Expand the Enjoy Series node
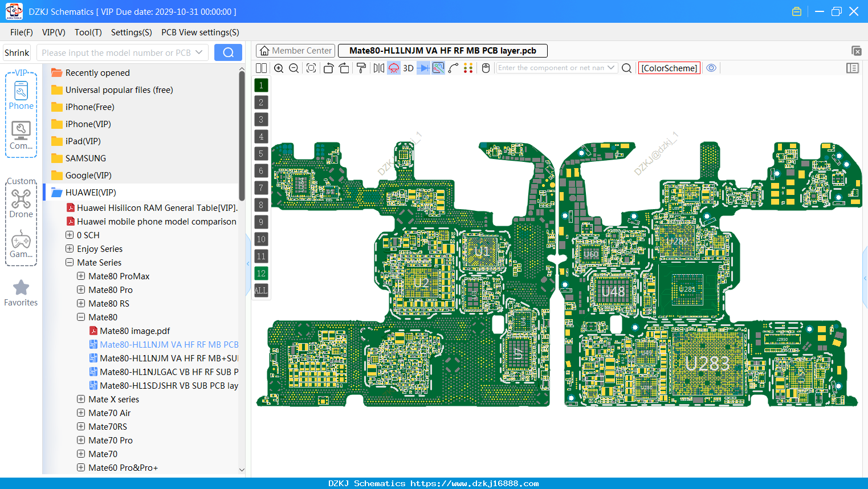 pyautogui.click(x=70, y=248)
